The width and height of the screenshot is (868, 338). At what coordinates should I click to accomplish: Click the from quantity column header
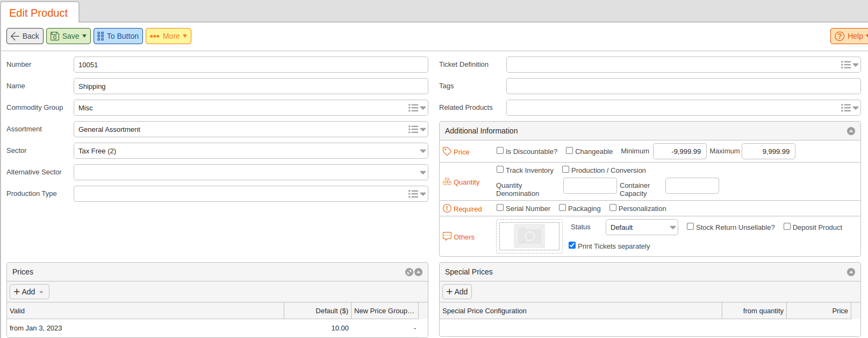754,311
